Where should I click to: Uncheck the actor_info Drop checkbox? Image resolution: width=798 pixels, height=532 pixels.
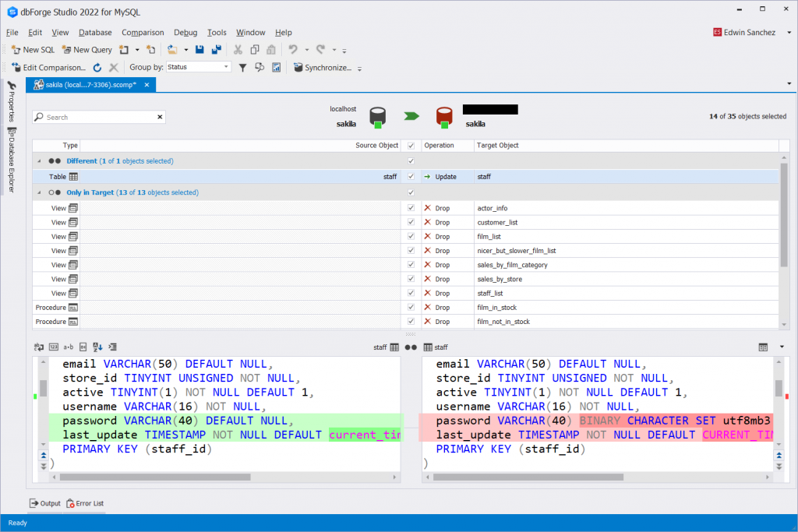[411, 208]
